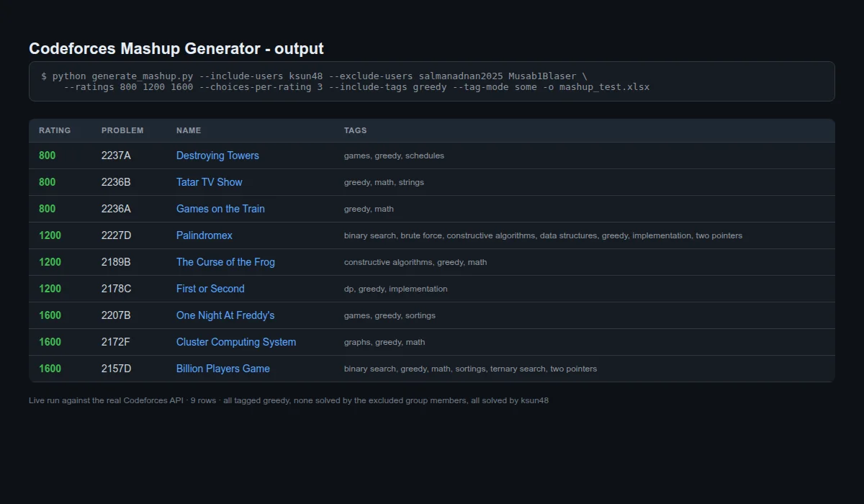
Task: Open The Curse of the Frog link
Action: (x=225, y=262)
